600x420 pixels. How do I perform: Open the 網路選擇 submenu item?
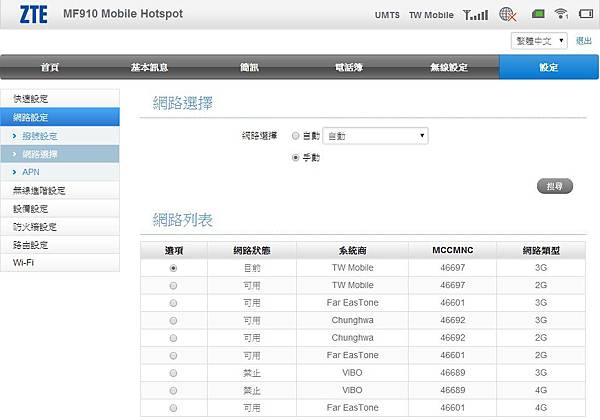coord(60,154)
